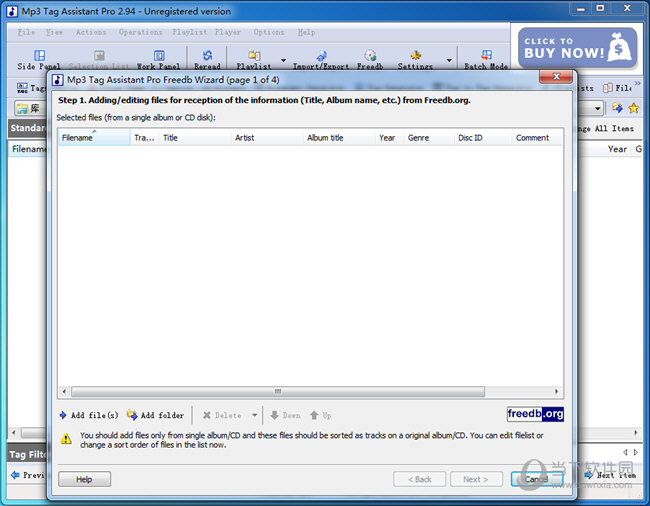Close the Freedb Wizard dialog
The width and height of the screenshot is (650, 506).
point(556,77)
